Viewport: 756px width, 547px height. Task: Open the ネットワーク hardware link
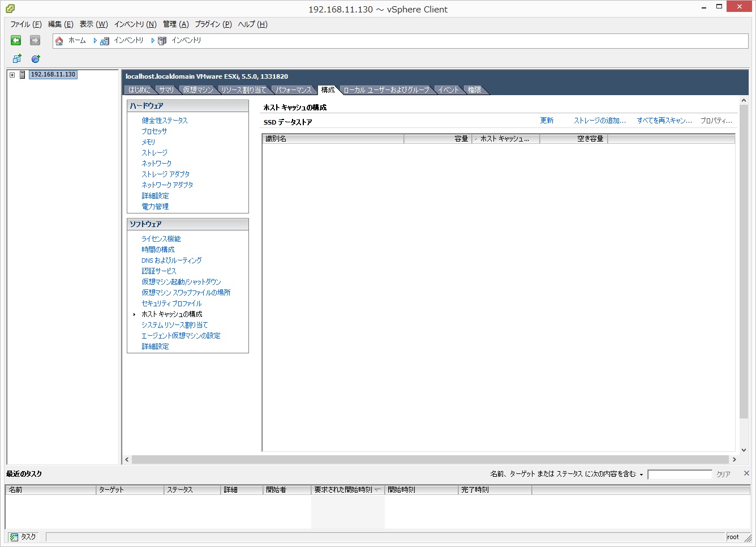[157, 164]
